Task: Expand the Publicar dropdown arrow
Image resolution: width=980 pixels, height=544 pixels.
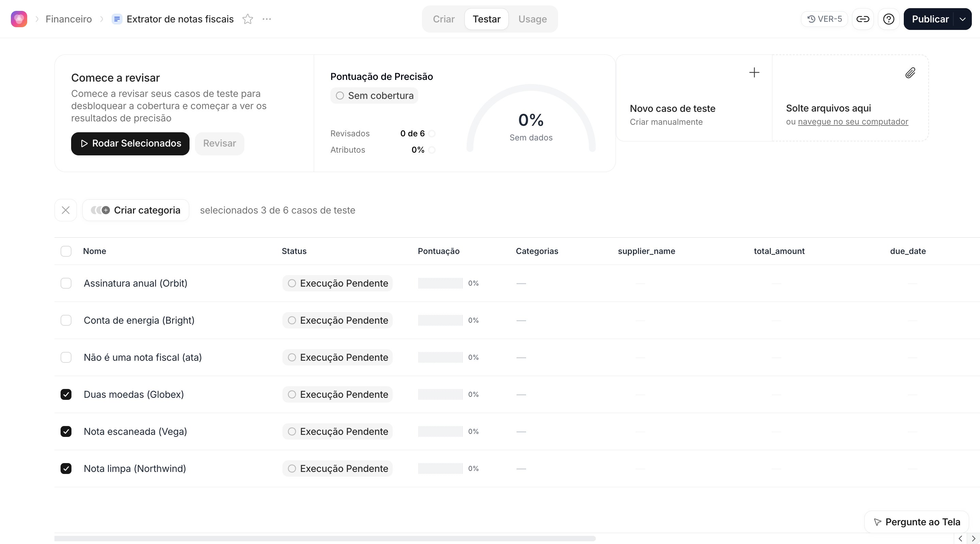Action: tap(963, 19)
